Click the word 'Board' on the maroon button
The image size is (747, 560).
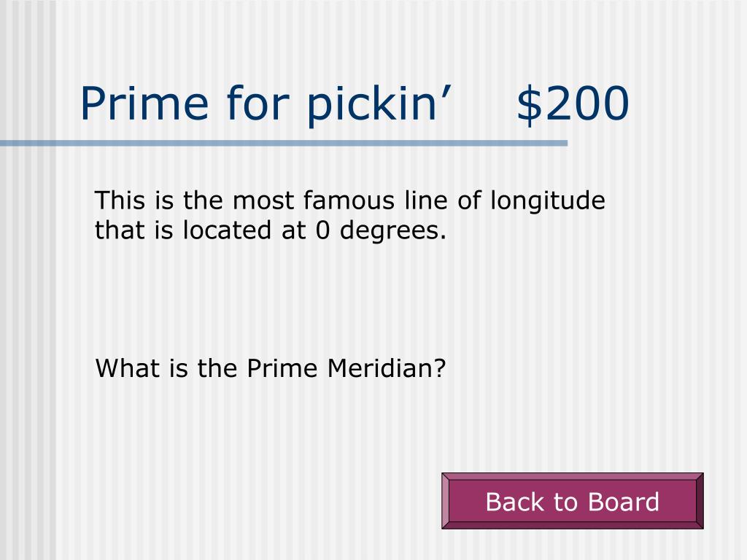click(x=624, y=502)
